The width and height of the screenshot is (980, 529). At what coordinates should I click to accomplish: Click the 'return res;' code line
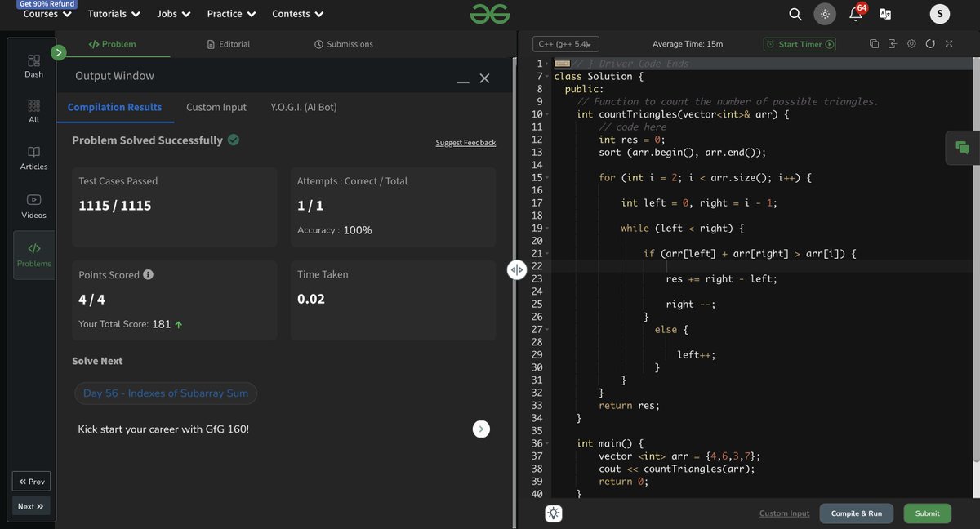[x=629, y=406]
